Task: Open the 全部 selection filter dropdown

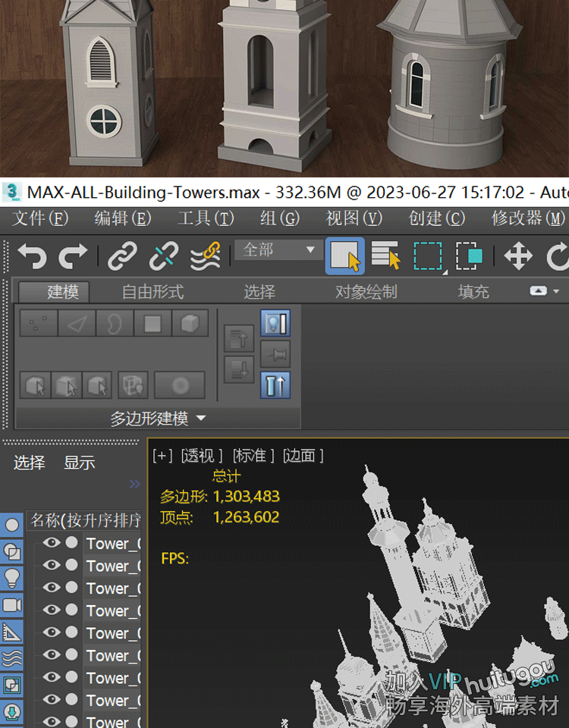Action: tap(278, 249)
